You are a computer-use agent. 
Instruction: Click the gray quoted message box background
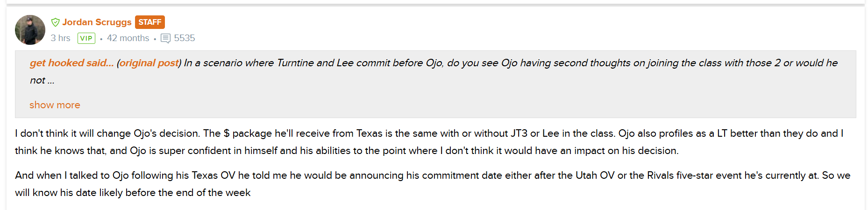pyautogui.click(x=435, y=84)
